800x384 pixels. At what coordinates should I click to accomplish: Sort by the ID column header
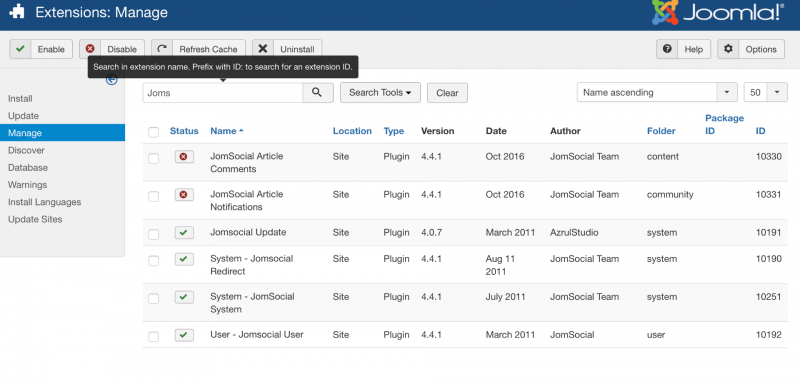761,131
